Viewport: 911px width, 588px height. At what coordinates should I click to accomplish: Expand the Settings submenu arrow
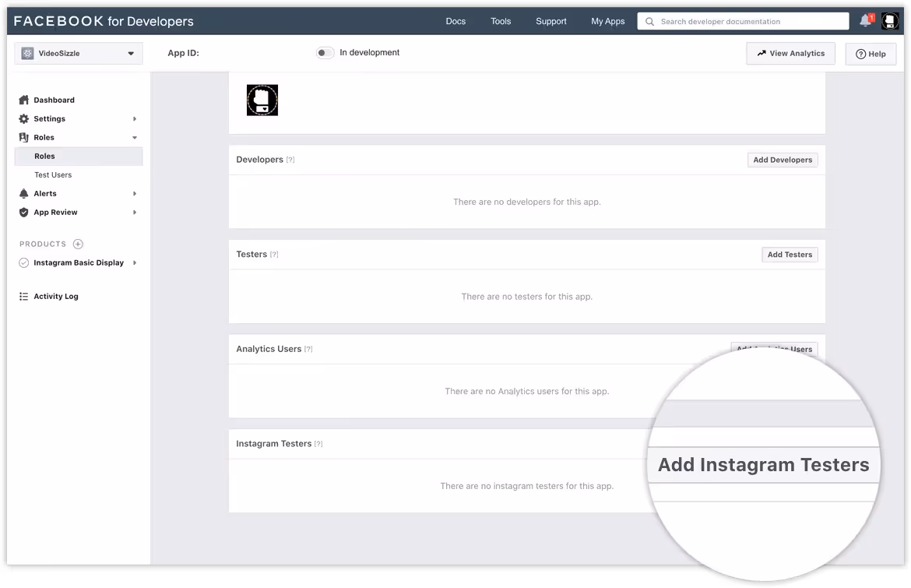click(x=135, y=118)
